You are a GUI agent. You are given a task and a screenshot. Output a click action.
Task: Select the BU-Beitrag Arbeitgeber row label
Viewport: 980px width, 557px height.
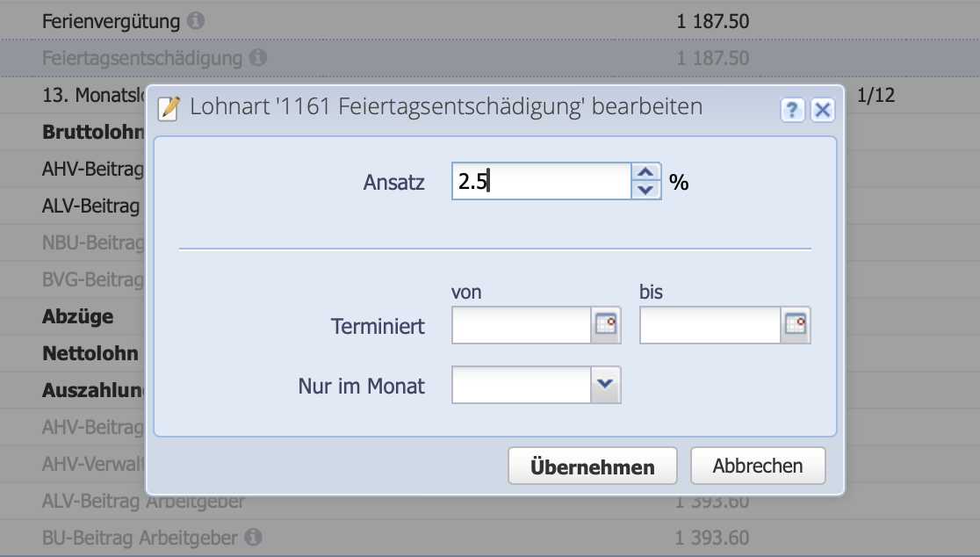[141, 537]
